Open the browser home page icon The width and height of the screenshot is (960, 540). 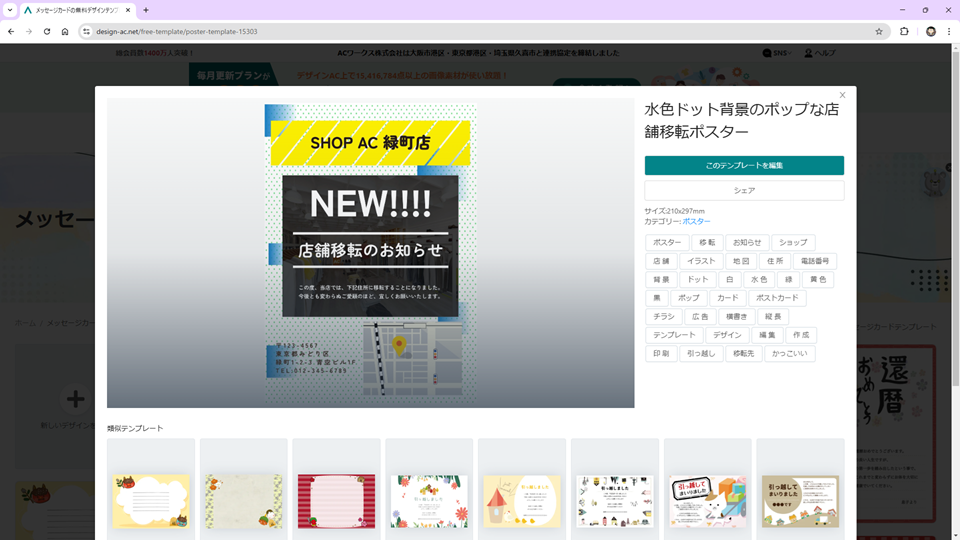pos(65,31)
